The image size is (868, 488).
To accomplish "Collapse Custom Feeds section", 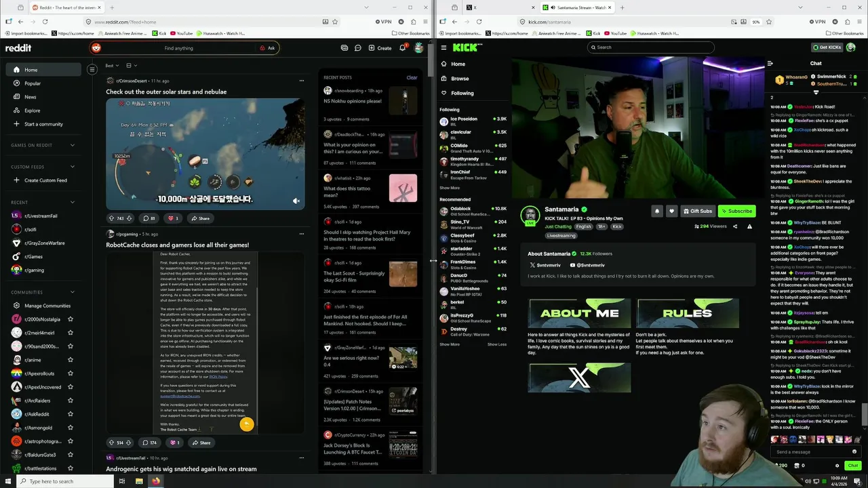I will pos(73,167).
